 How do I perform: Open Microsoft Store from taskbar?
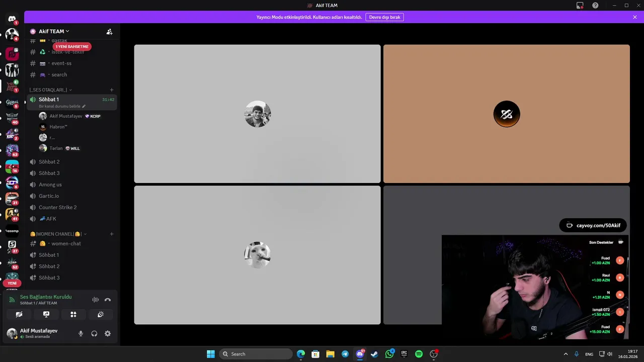pos(315,354)
